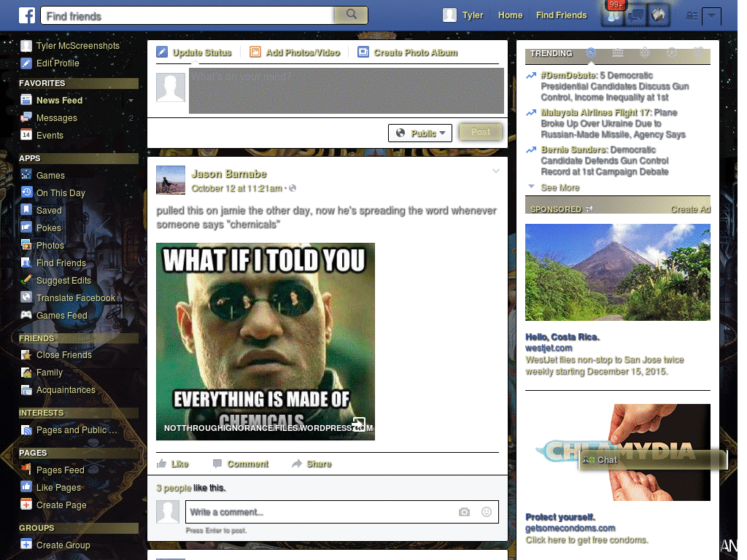Open privacy shortcuts lock icon
The height and width of the screenshot is (560, 747).
pyautogui.click(x=692, y=16)
